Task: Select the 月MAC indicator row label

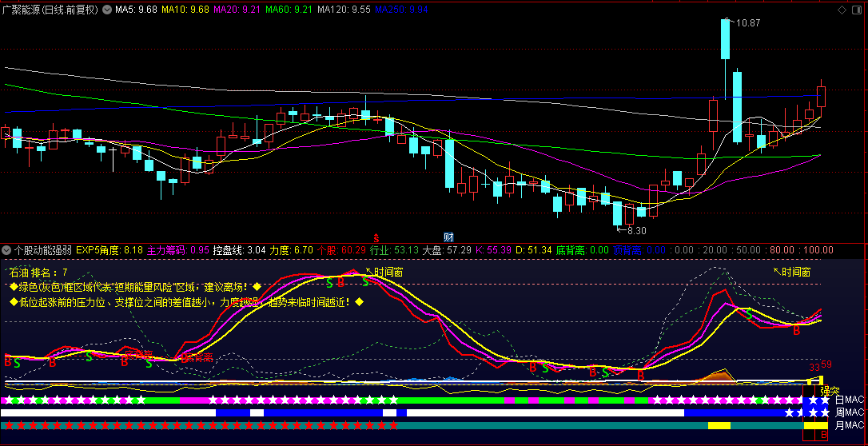Action: (849, 425)
